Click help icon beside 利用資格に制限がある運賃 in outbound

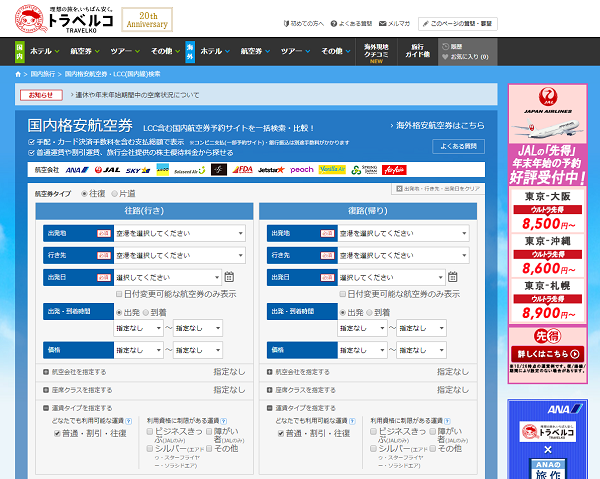pos(224,421)
